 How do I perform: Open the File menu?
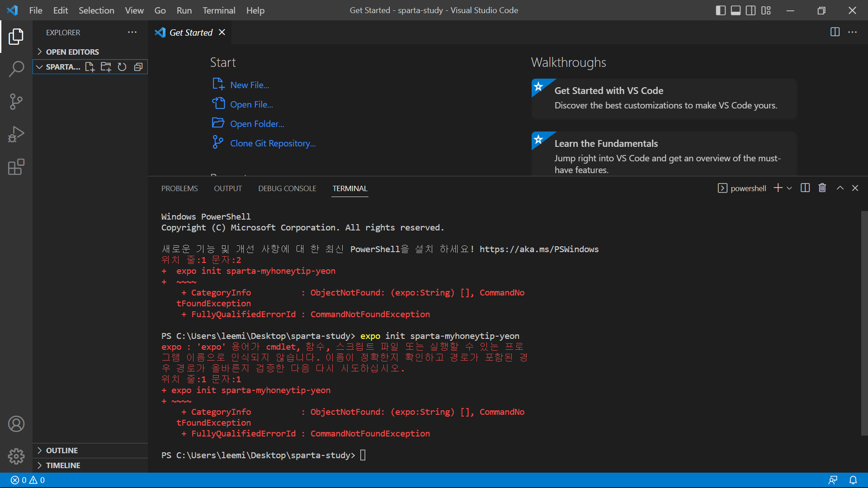(35, 10)
